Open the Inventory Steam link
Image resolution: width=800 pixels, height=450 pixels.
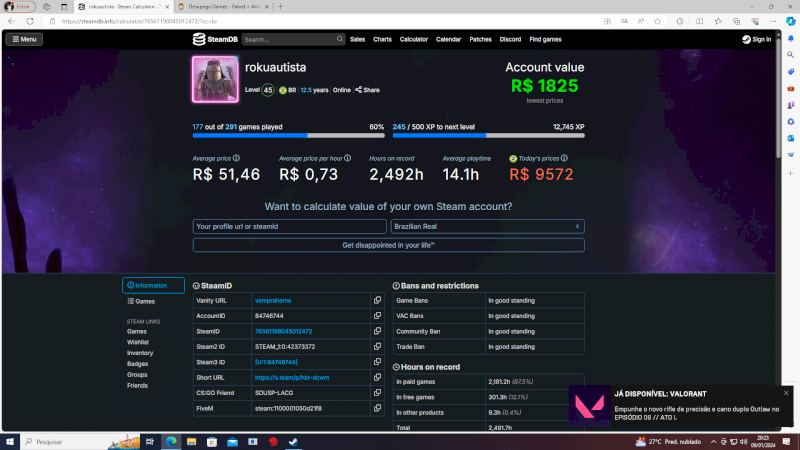pos(140,353)
